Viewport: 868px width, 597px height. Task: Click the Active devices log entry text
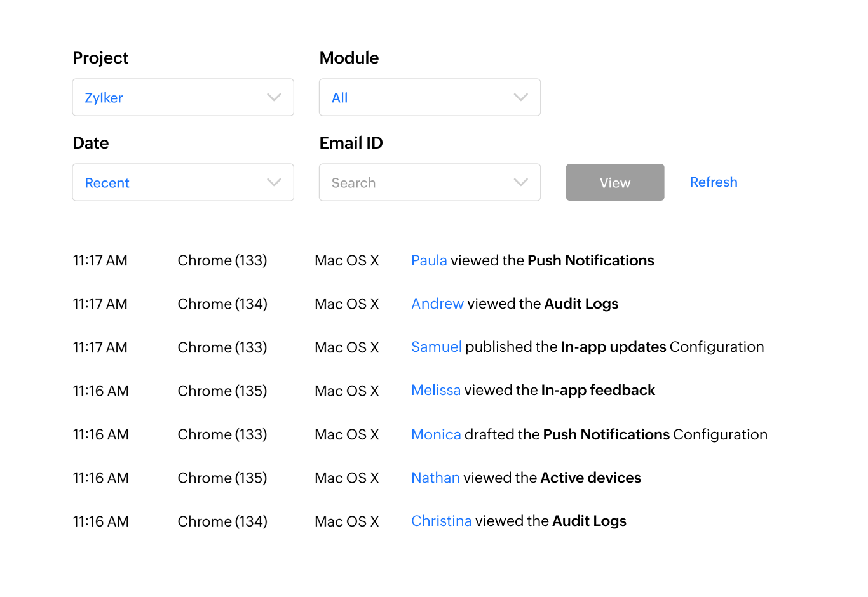591,478
